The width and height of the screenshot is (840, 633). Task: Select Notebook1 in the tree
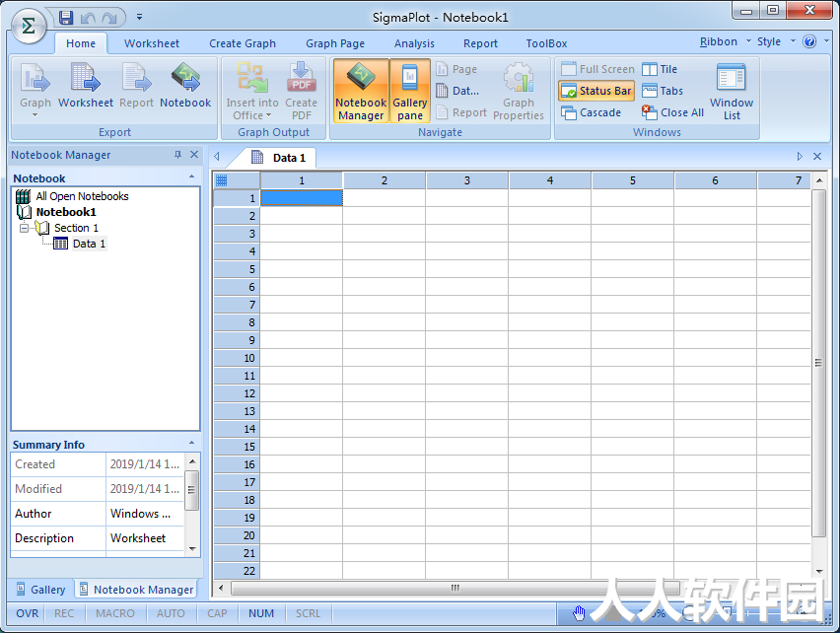coord(65,212)
